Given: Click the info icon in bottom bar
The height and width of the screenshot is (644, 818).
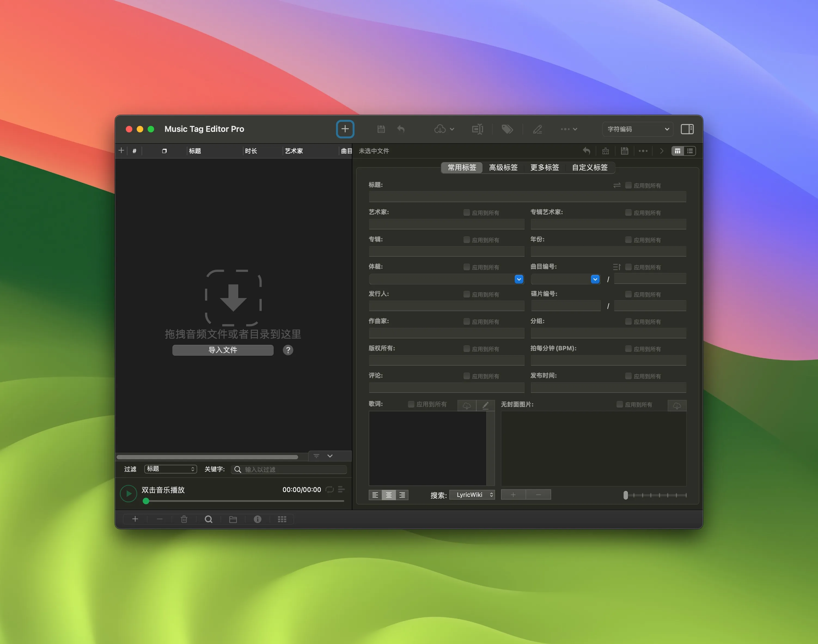Looking at the screenshot, I should 257,519.
